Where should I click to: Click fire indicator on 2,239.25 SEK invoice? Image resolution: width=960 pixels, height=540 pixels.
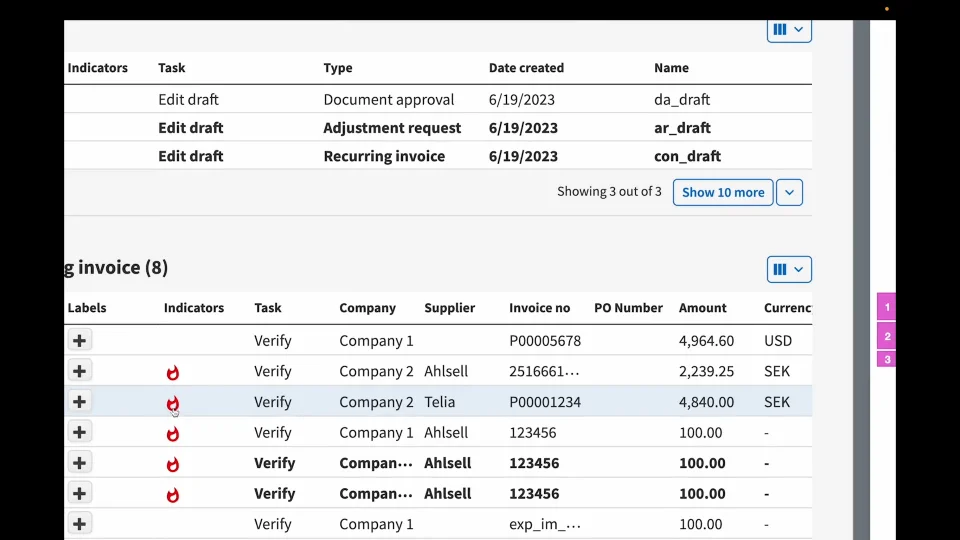click(x=173, y=373)
